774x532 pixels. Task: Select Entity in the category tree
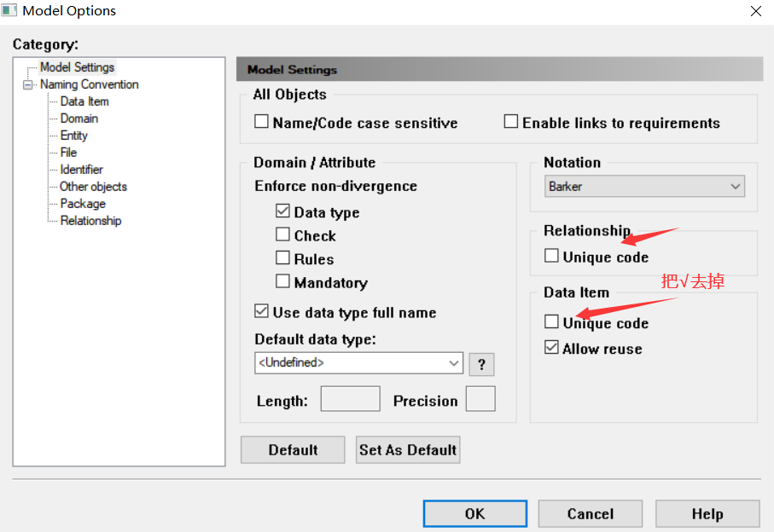74,136
